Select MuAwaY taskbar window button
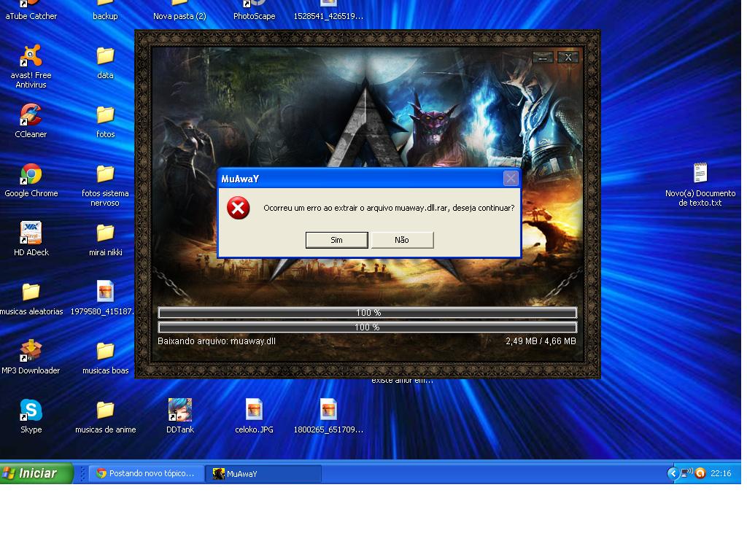This screenshot has width=747, height=560. [x=263, y=473]
